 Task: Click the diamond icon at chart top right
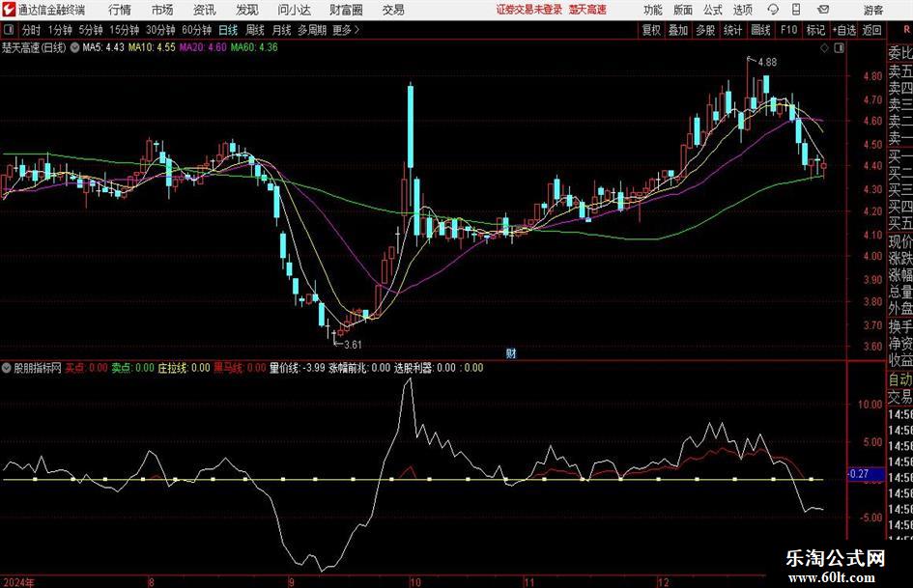pos(824,48)
